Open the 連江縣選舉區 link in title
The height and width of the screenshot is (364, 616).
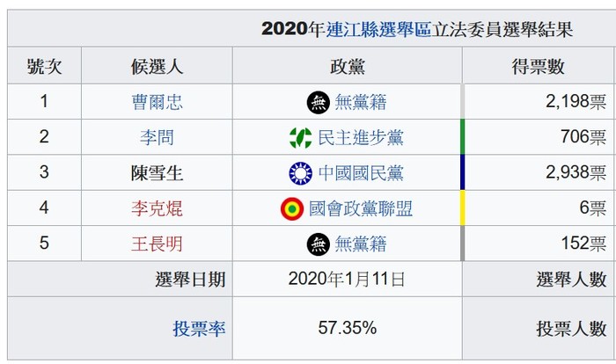coord(378,29)
